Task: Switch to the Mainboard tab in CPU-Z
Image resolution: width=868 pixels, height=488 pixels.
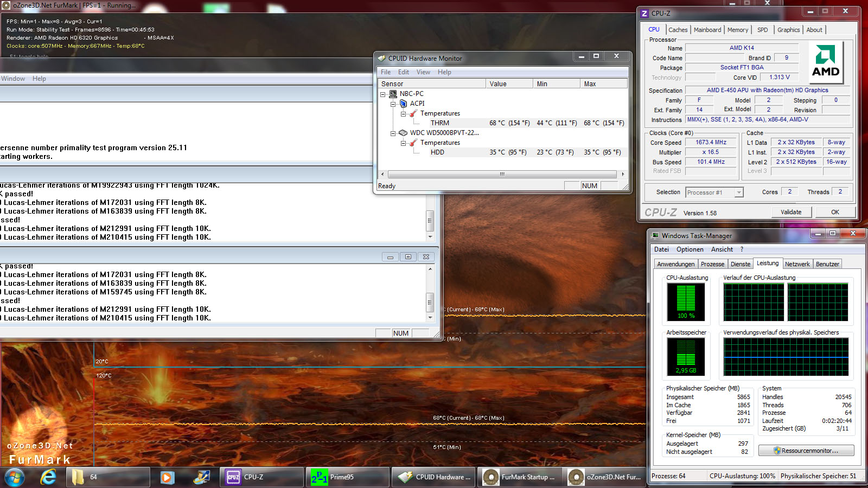Action: click(707, 30)
